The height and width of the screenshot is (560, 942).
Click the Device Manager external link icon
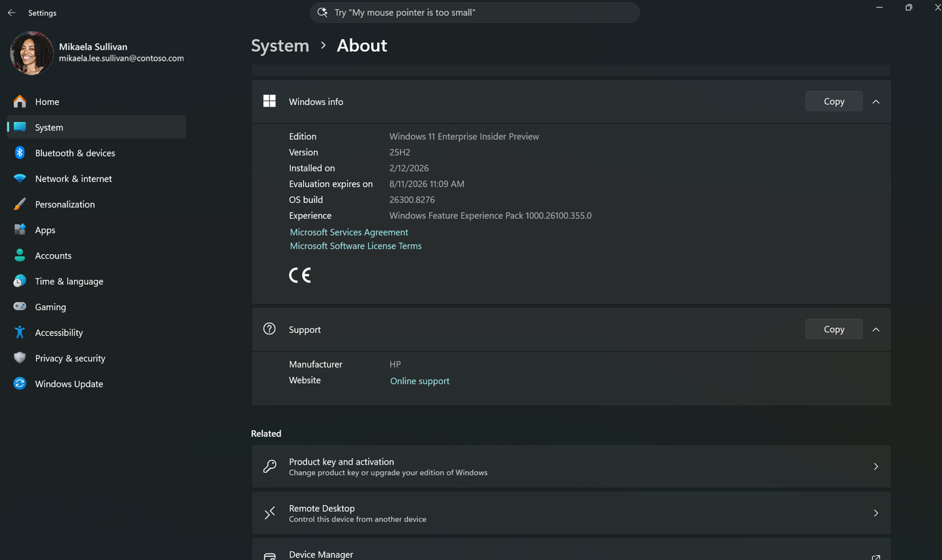pos(876,557)
